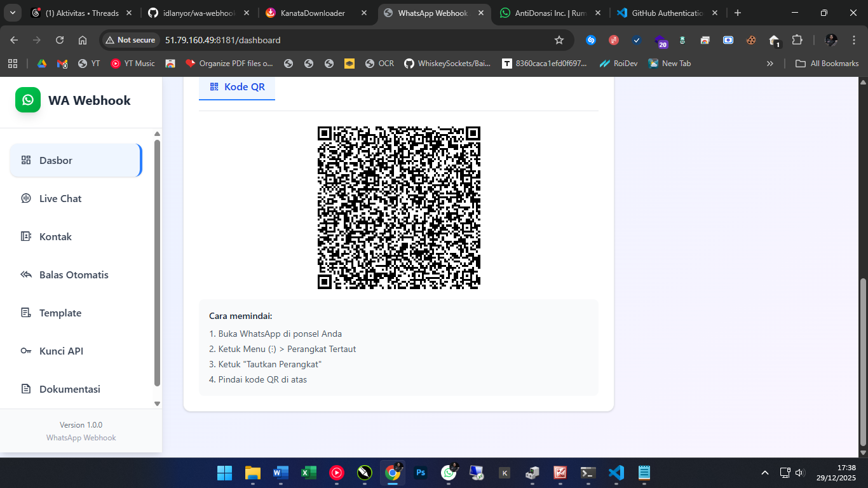Bookmark this page with the star icon
Screen dimensions: 868x488
[x=559, y=40]
